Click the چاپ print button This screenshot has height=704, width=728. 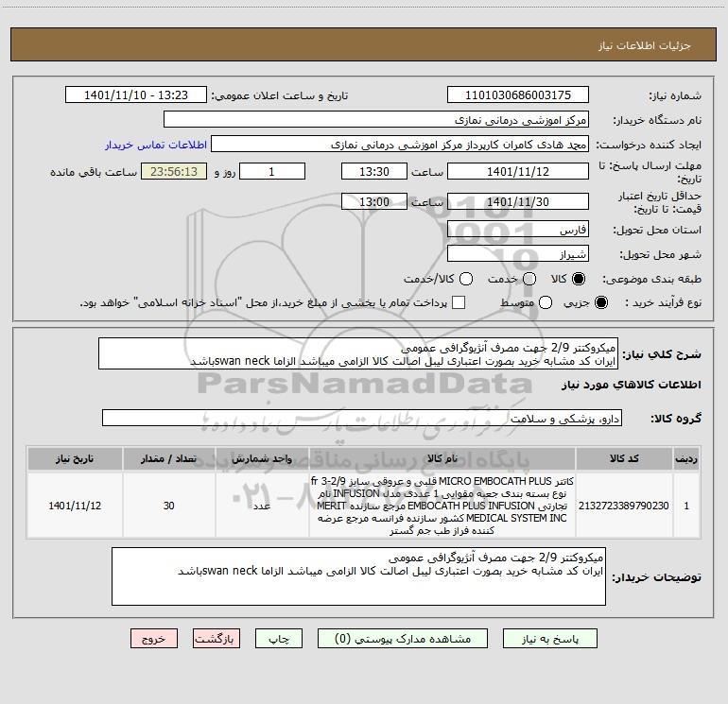click(x=279, y=639)
